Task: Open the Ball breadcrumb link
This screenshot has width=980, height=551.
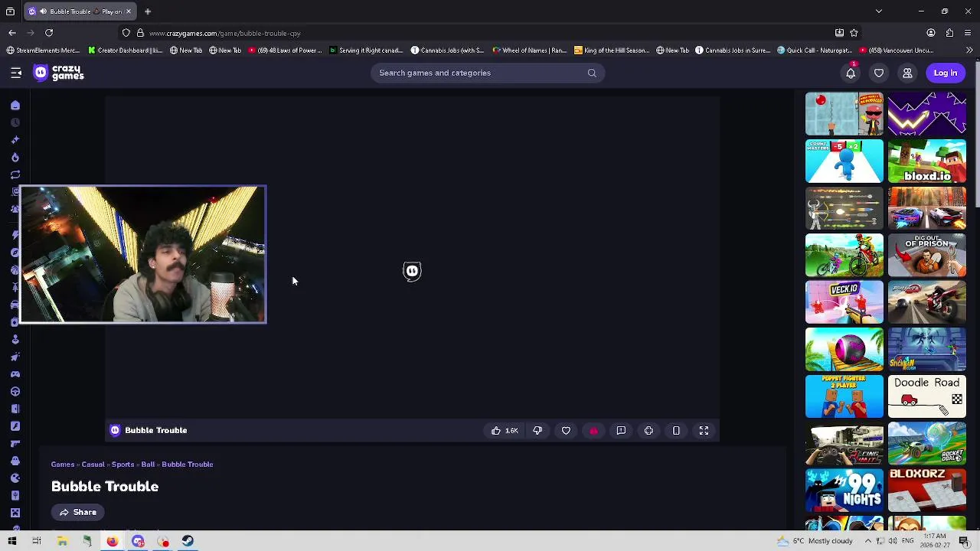Action: click(148, 465)
